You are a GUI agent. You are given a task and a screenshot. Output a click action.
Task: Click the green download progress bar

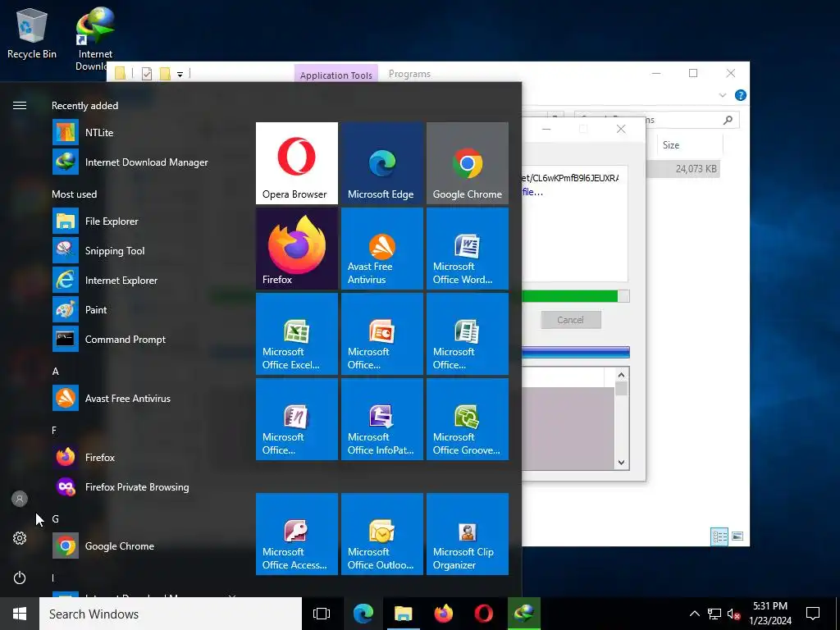point(575,296)
